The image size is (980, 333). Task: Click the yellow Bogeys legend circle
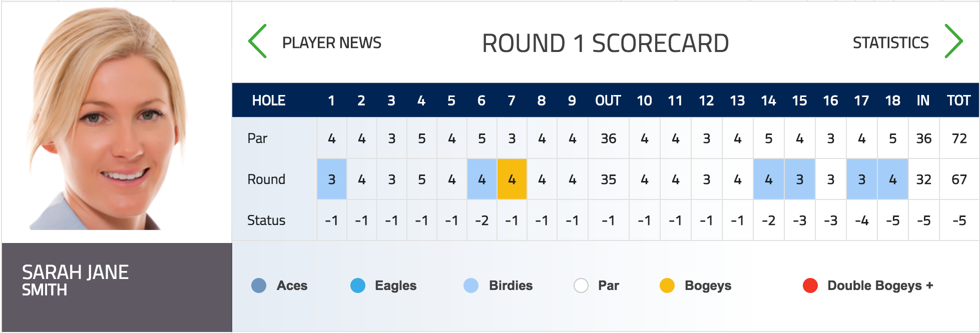pos(667,285)
